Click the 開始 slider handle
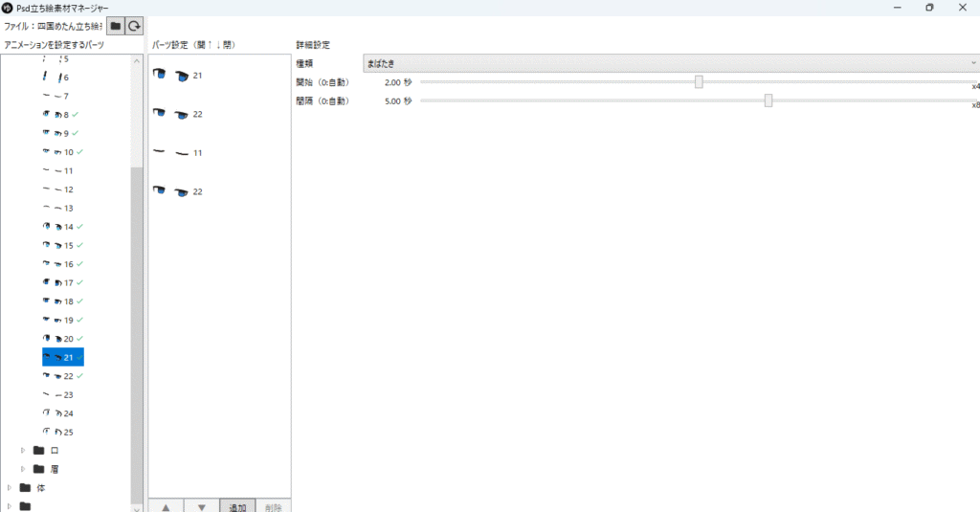Image resolution: width=980 pixels, height=512 pixels. [x=699, y=82]
